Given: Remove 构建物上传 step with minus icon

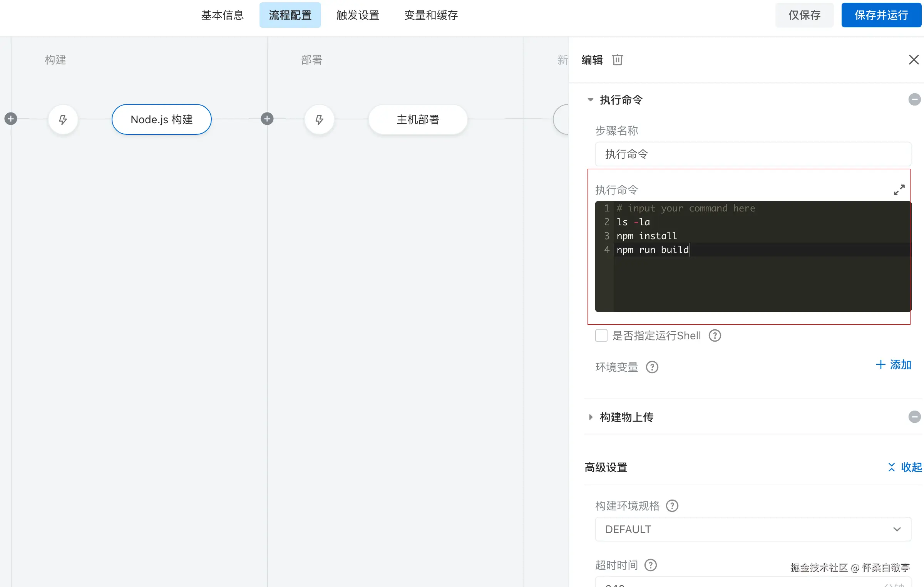Looking at the screenshot, I should 914,417.
